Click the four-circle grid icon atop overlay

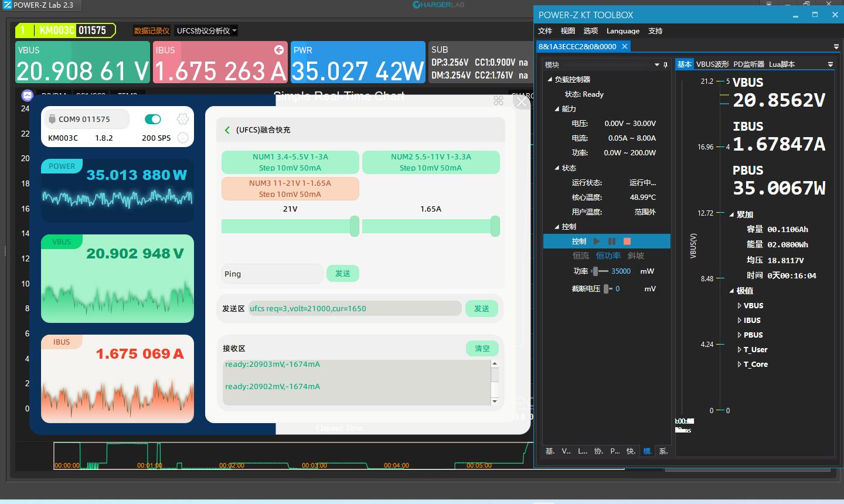(x=498, y=101)
